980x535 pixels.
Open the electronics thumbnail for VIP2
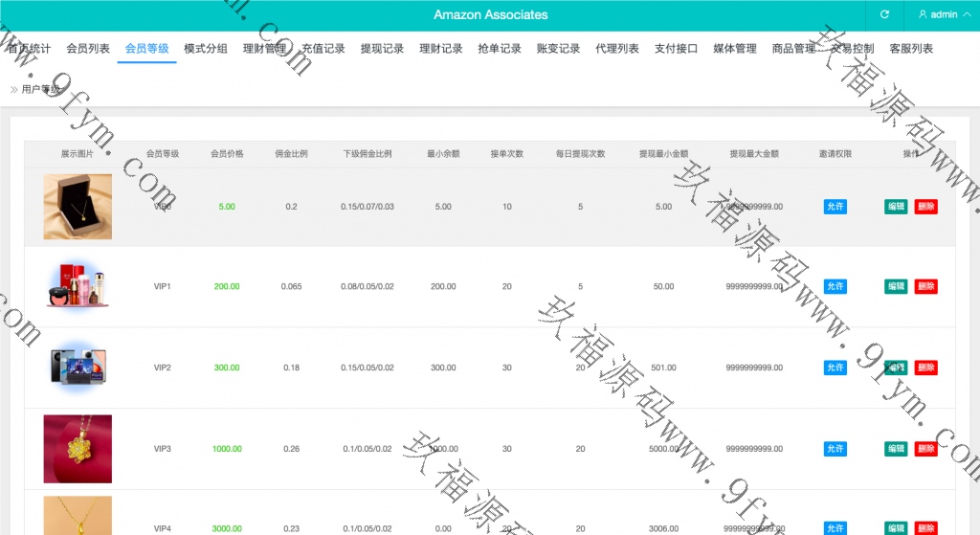(78, 368)
